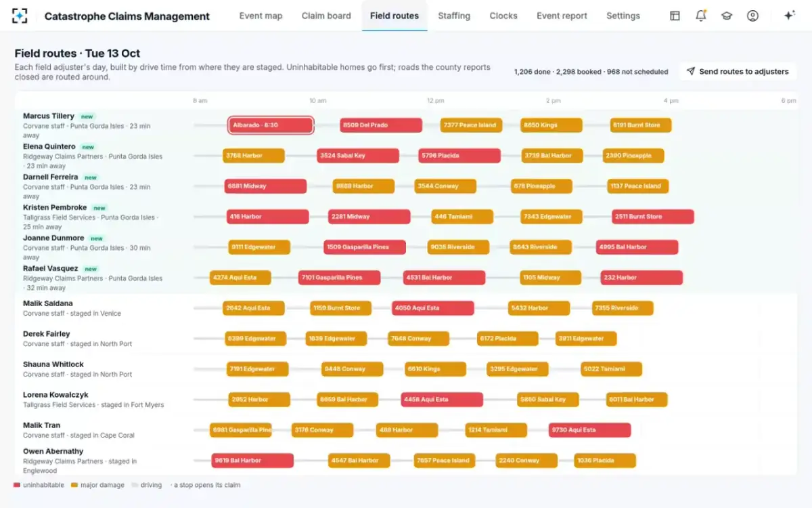Image resolution: width=812 pixels, height=508 pixels.
Task: Open Malik Saldana's Riverside stop
Action: tap(623, 308)
